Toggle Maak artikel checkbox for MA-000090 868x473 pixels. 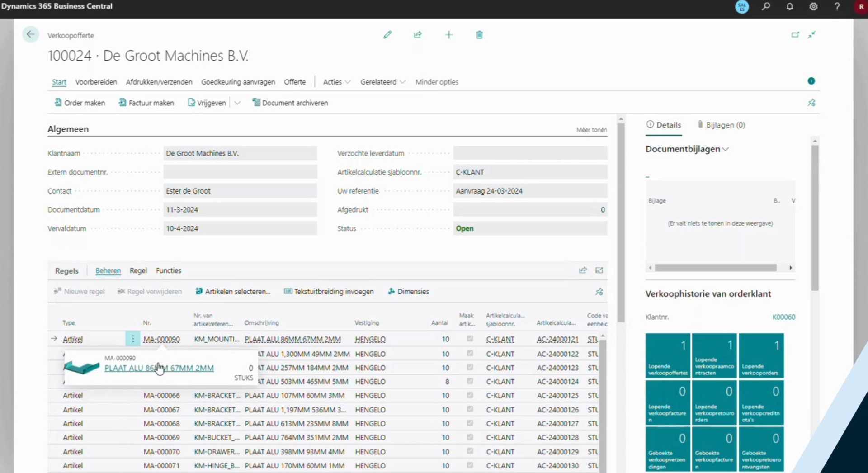point(470,339)
